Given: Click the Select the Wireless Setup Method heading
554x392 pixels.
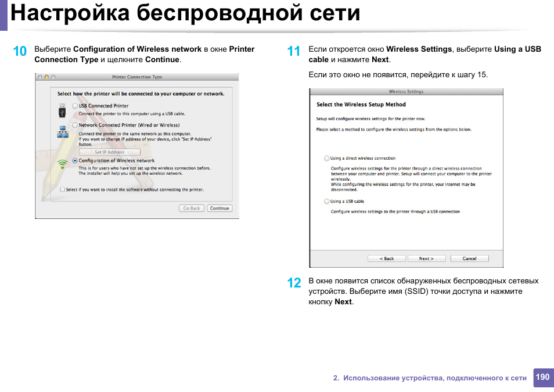Looking at the screenshot, I should [361, 105].
